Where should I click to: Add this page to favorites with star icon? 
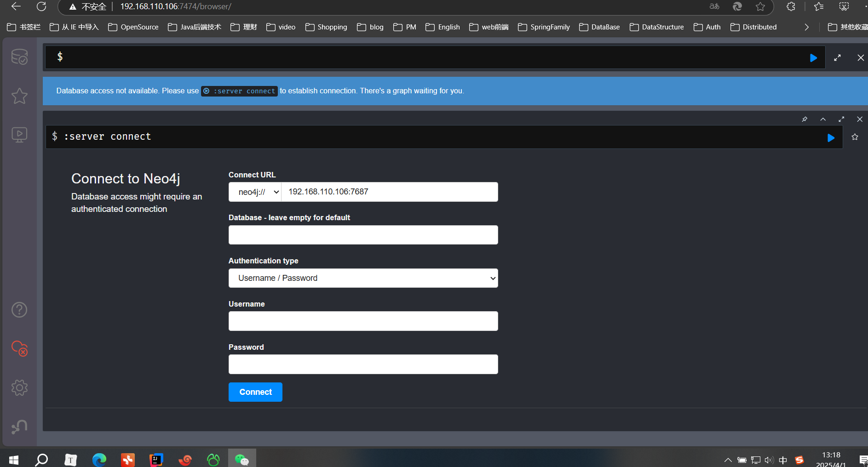click(760, 6)
